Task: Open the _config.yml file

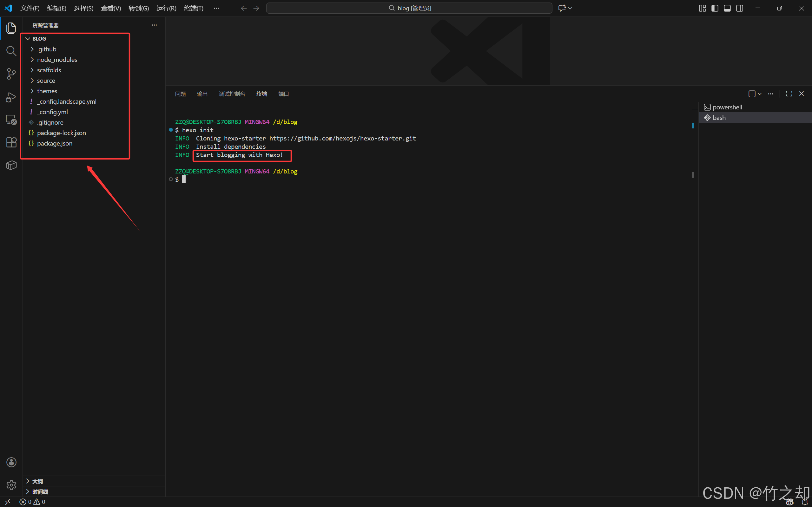Action: point(52,112)
